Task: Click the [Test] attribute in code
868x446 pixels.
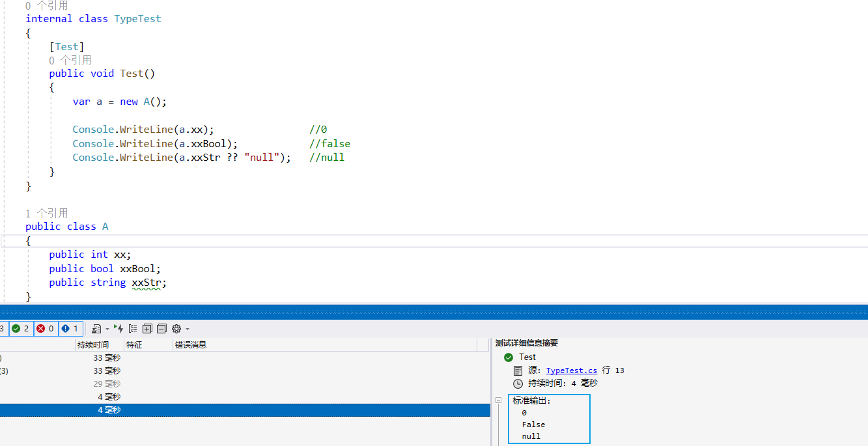Action: pos(66,46)
